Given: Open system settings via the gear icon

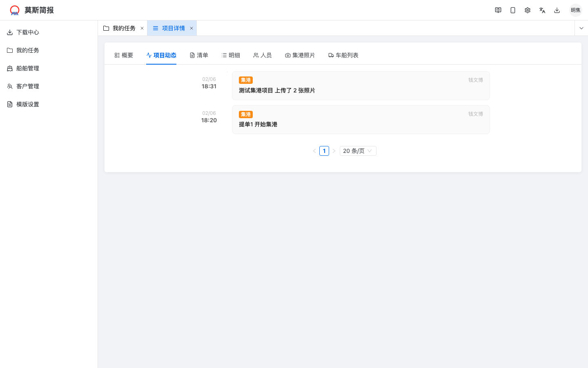Looking at the screenshot, I should pos(527,10).
